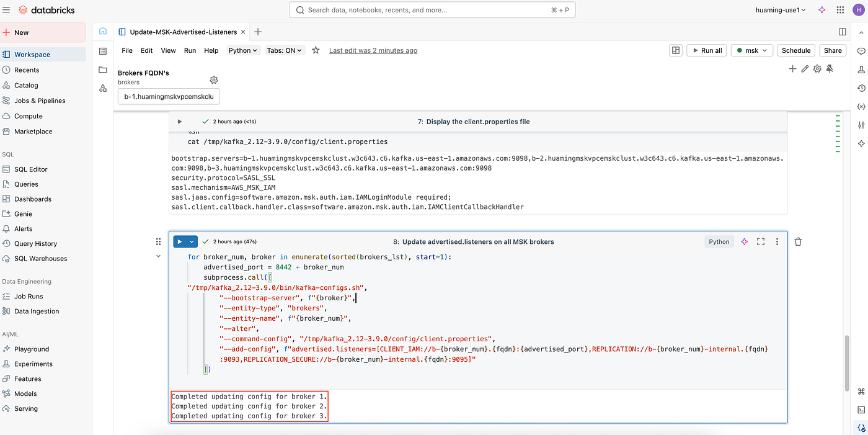
Task: Open the last edit history link
Action: tap(373, 50)
